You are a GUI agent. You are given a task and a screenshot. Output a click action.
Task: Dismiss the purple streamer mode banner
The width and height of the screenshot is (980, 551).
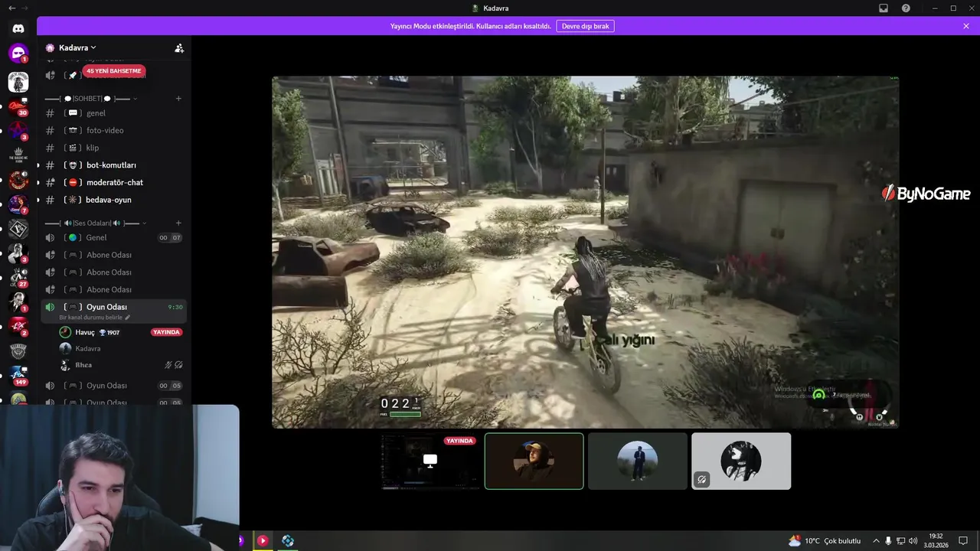(x=966, y=26)
